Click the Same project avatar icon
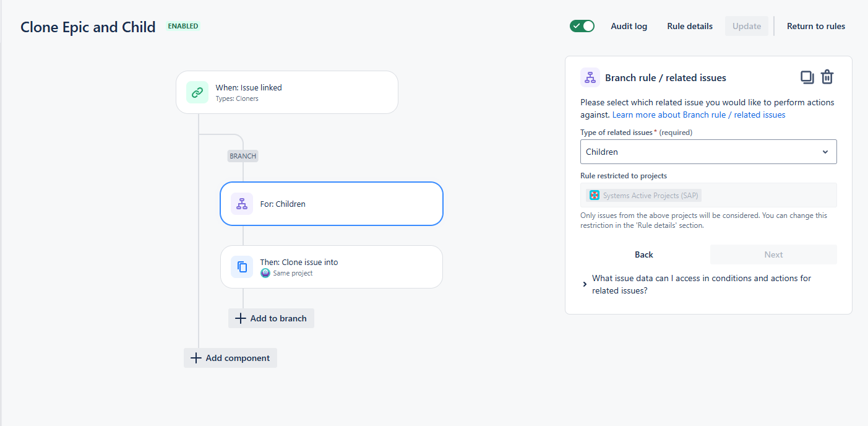The image size is (868, 426). click(x=265, y=273)
